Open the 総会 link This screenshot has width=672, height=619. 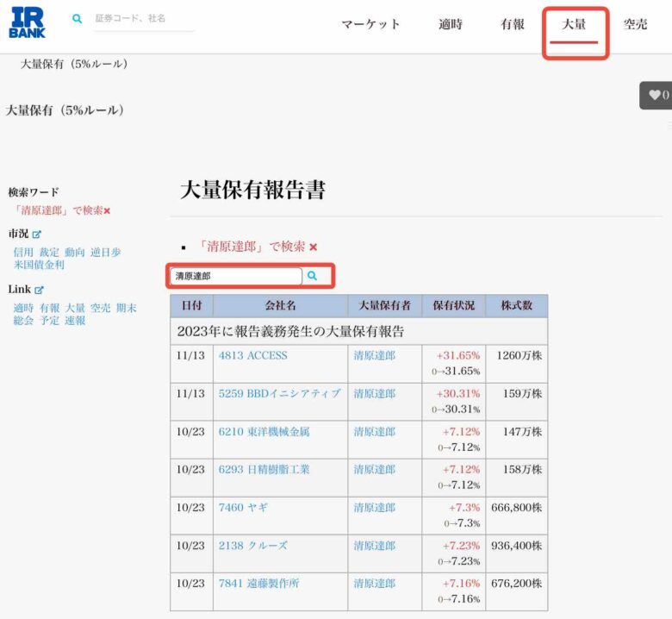pos(23,321)
